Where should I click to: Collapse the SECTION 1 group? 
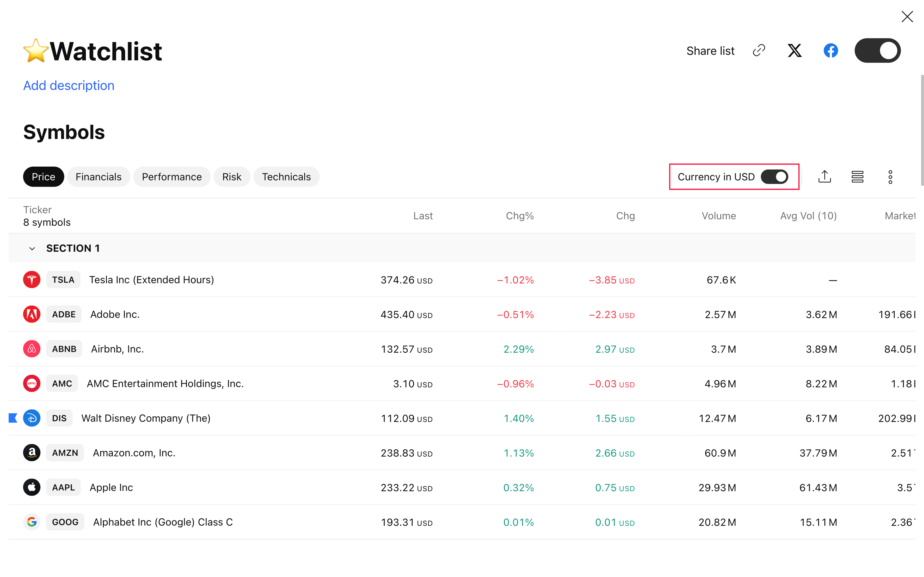click(x=32, y=248)
